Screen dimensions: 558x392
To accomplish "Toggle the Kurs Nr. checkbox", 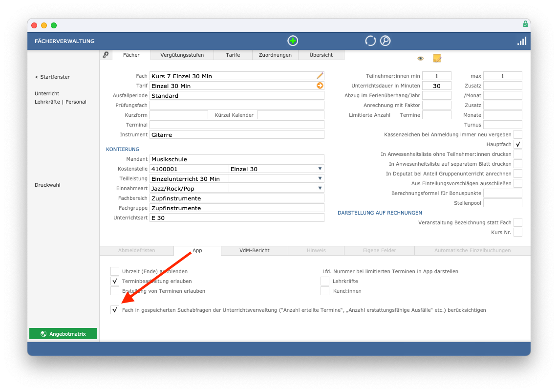I will pos(518,233).
